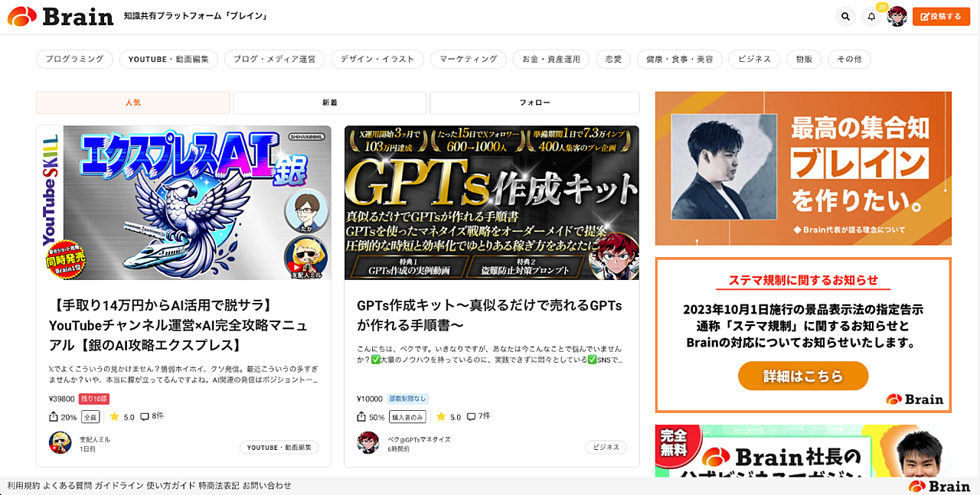Open the 手取り14万円からAI活用 article title

point(178,325)
